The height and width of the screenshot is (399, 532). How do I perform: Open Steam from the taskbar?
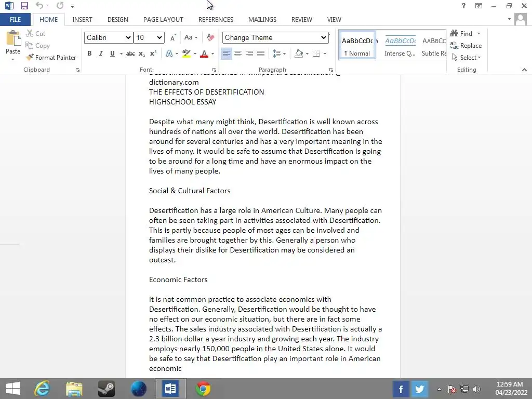pos(106,389)
